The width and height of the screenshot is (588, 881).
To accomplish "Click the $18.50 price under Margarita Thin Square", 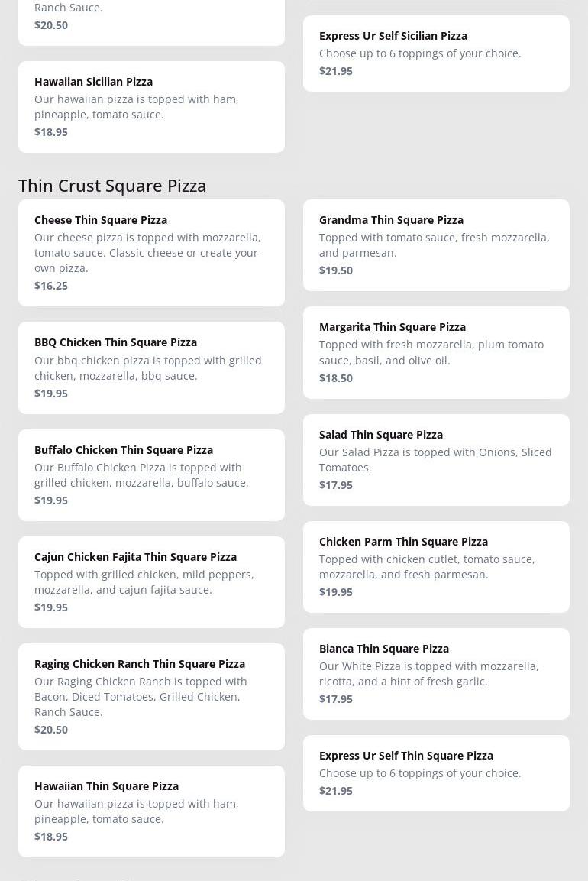I will [x=336, y=378].
